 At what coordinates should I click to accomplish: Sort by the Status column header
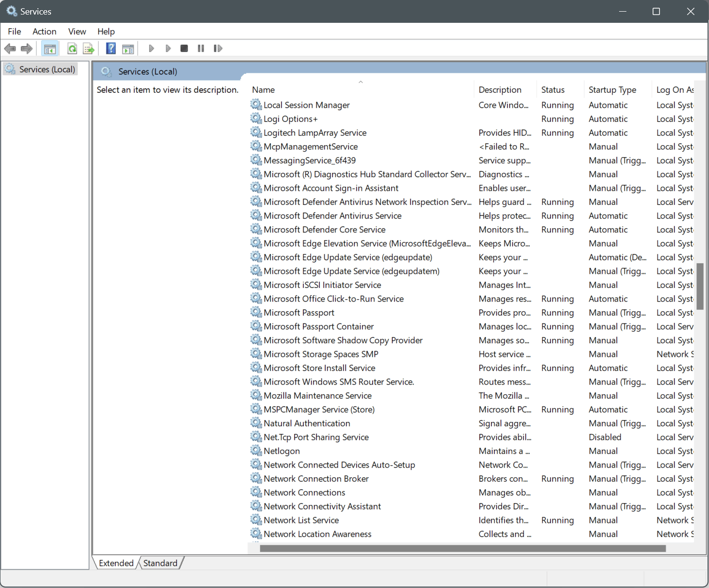point(560,90)
